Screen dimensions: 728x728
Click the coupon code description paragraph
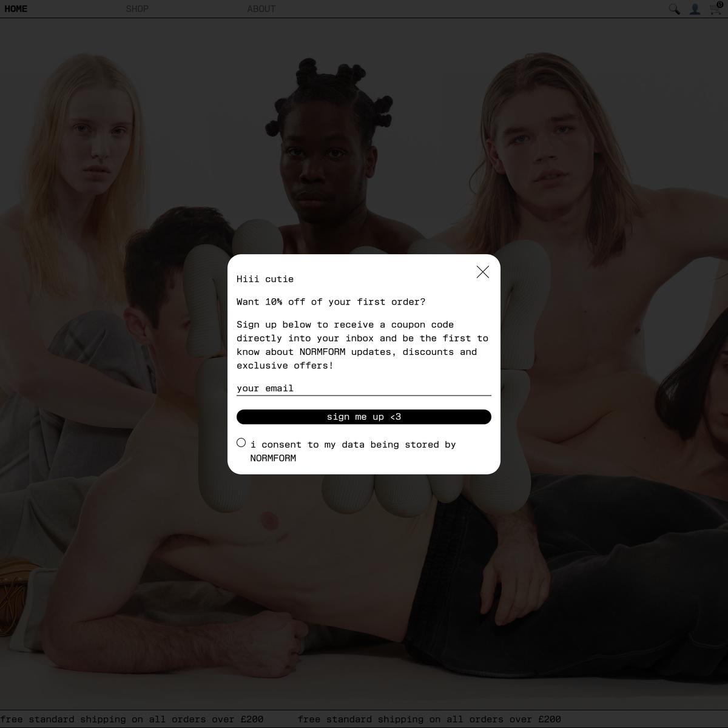point(363,345)
